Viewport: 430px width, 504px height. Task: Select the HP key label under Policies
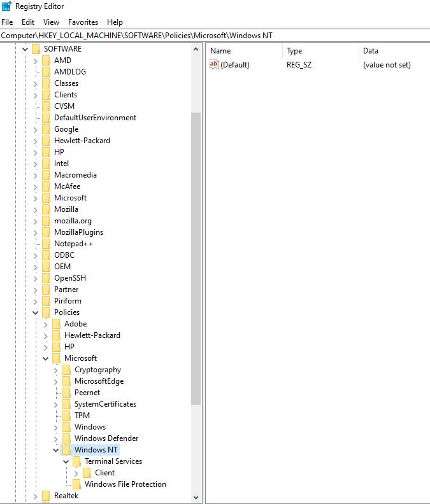pos(69,347)
